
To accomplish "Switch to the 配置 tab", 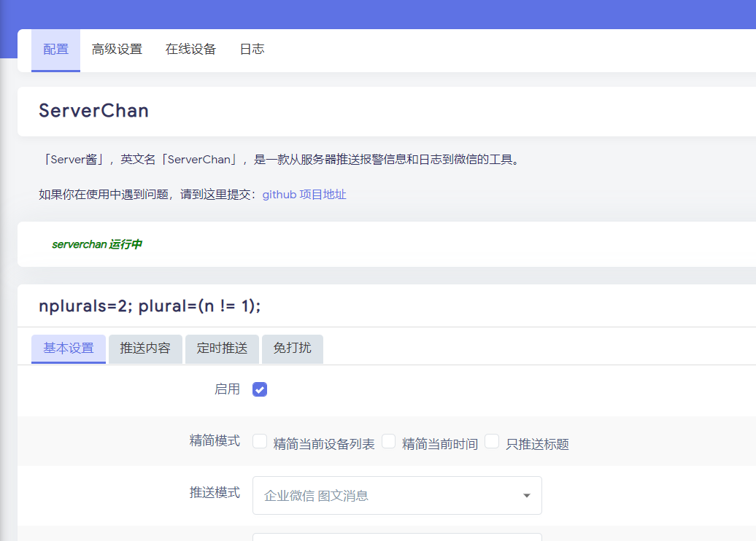I will pyautogui.click(x=56, y=50).
